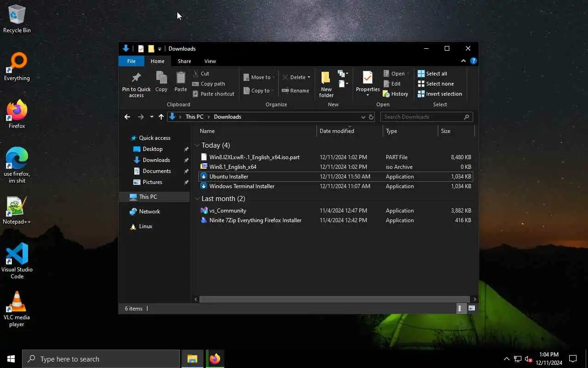This screenshot has height=368, width=588.
Task: Minimize the ribbon with chevron
Action: pyautogui.click(x=464, y=61)
